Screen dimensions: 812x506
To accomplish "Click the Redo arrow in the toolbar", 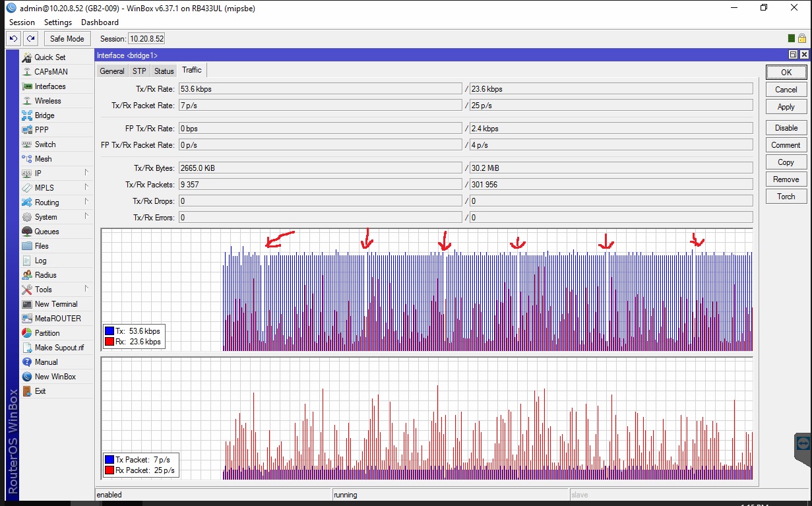I will tap(30, 39).
